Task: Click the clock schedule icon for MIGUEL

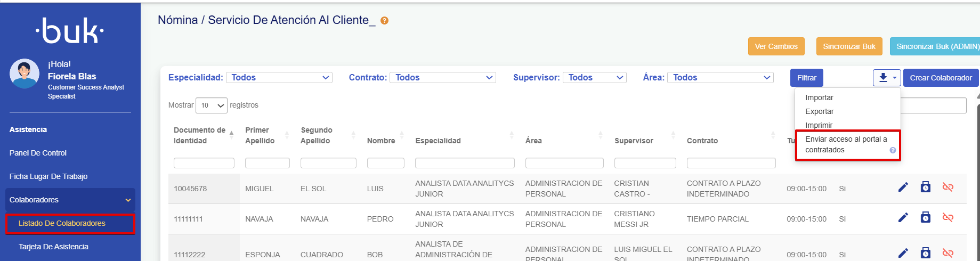Action: point(926,187)
